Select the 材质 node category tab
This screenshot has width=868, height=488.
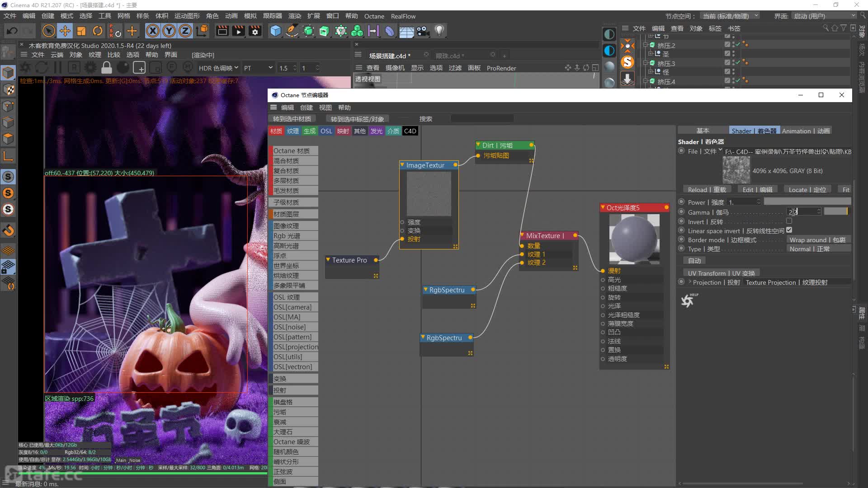click(x=276, y=131)
